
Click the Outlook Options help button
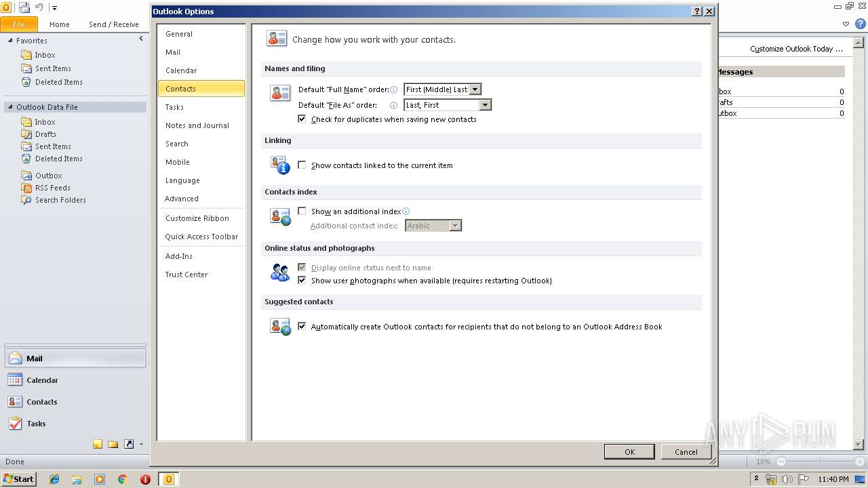point(697,12)
